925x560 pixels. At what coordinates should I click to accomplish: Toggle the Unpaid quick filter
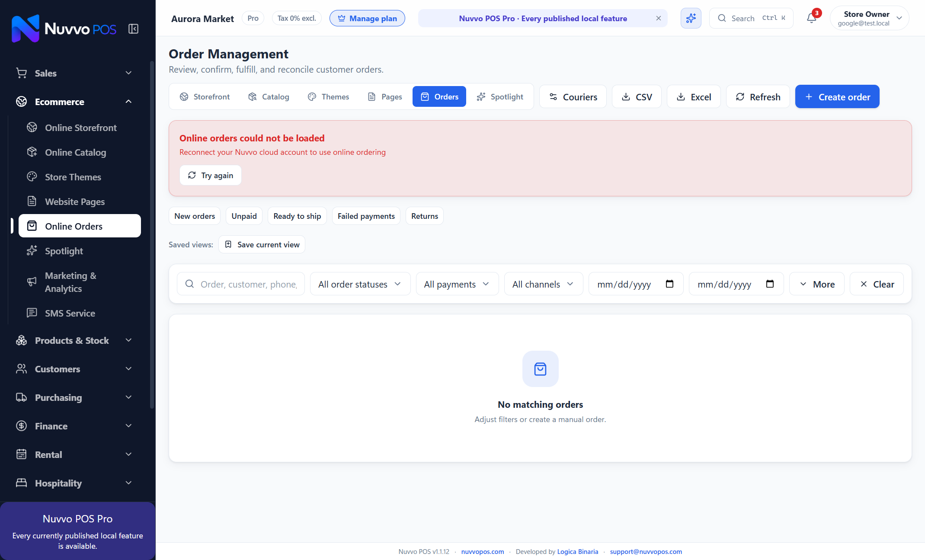click(x=244, y=216)
